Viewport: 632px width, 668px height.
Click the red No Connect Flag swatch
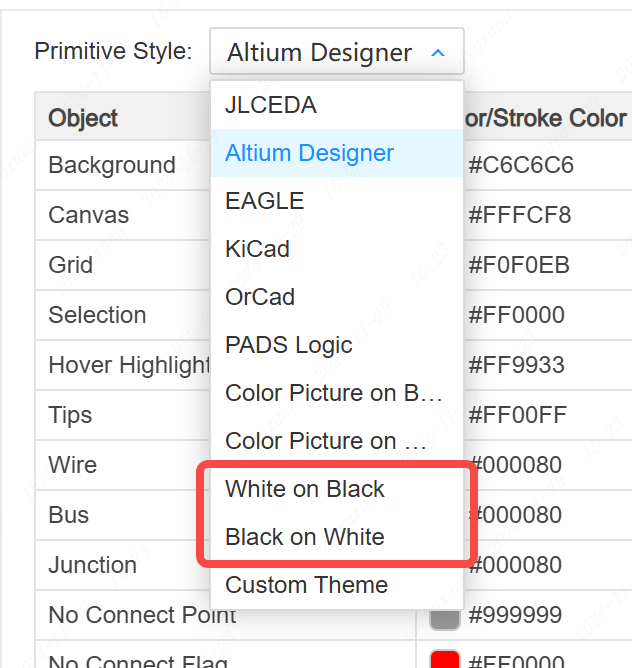(x=444, y=660)
